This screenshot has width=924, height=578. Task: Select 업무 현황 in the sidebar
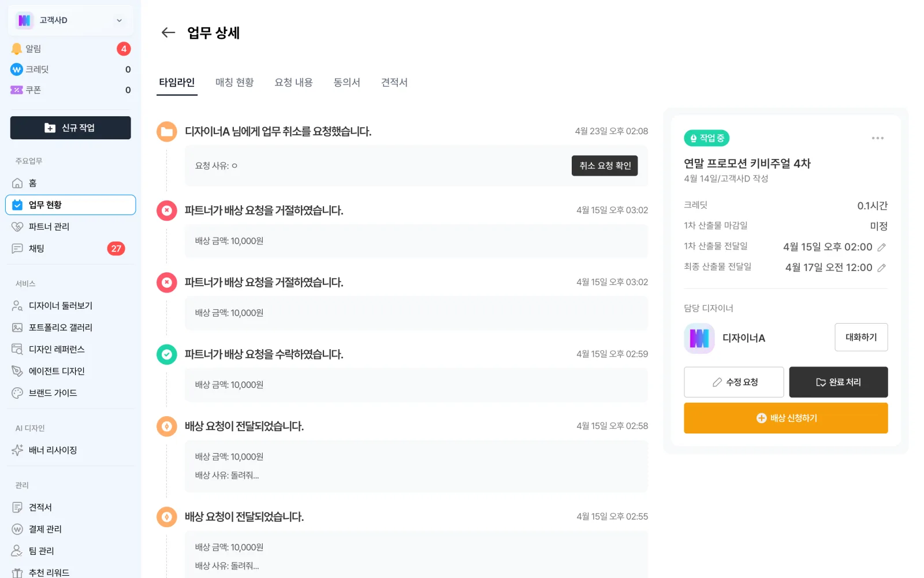[x=70, y=205]
